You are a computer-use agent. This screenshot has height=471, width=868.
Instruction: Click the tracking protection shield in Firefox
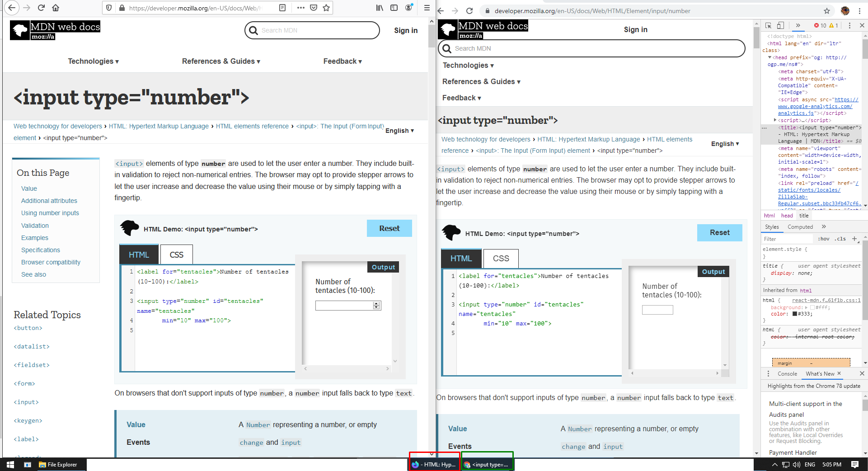point(108,8)
